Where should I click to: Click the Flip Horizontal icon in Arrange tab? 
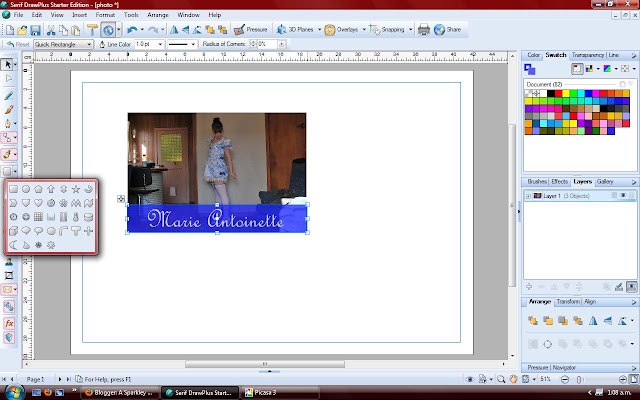tap(593, 321)
